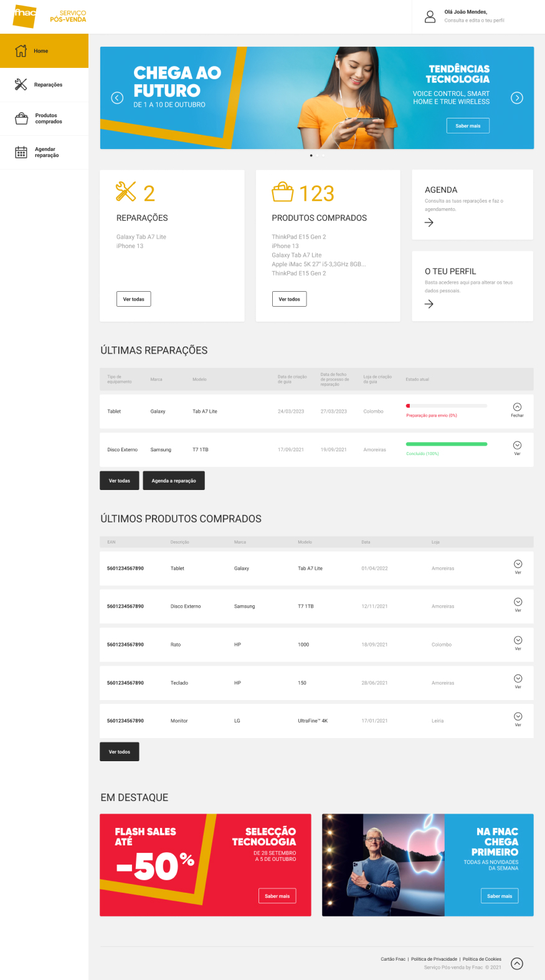Click Saber mais on Na Fnac Chega Primeiro banner
This screenshot has width=545, height=980.
click(500, 896)
